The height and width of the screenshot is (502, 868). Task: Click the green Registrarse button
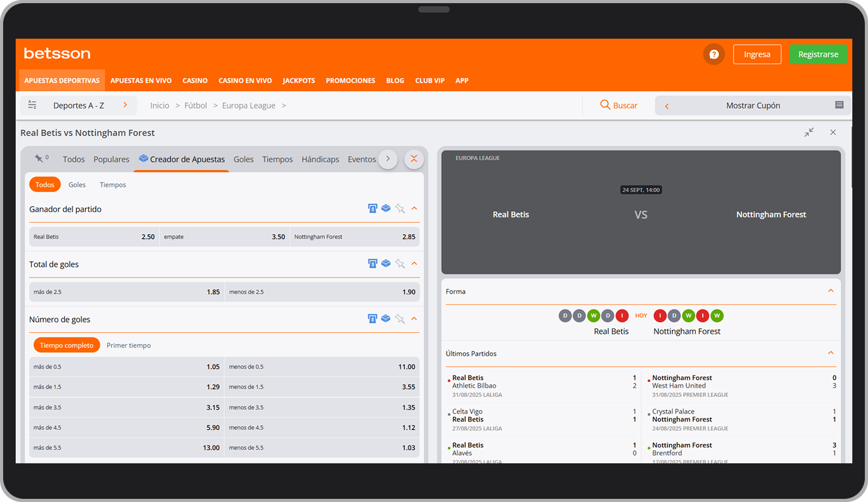818,54
